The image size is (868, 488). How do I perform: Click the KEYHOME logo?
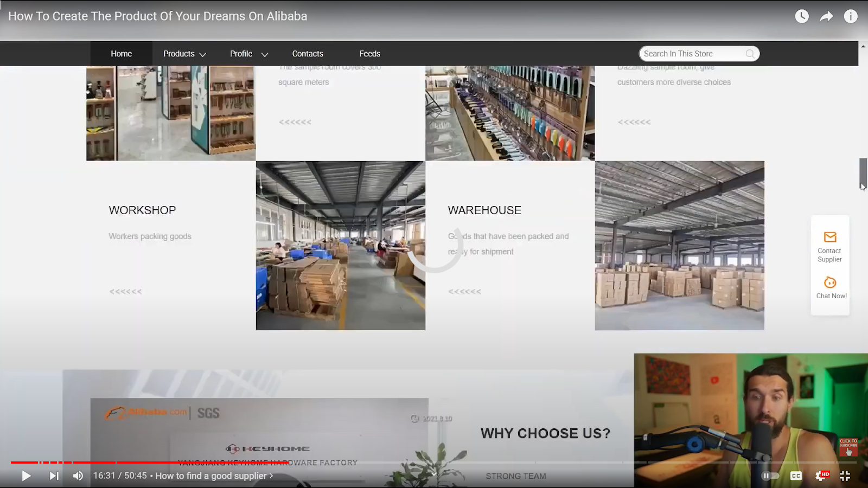[268, 448]
